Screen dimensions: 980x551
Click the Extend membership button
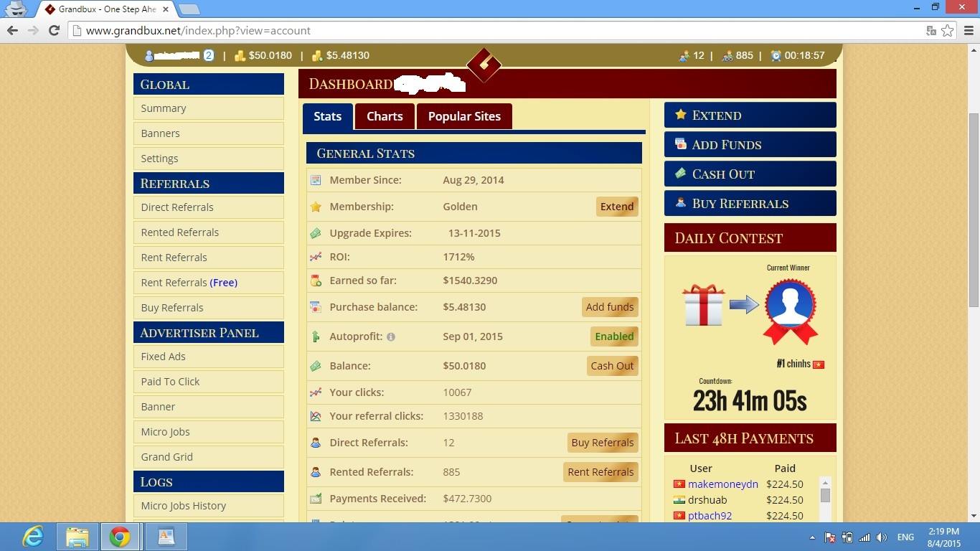coord(617,207)
